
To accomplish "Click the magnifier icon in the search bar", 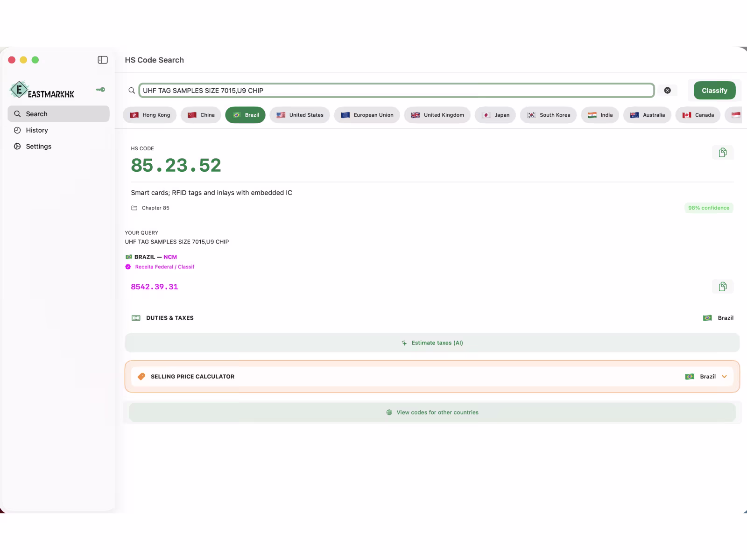I will [x=132, y=91].
